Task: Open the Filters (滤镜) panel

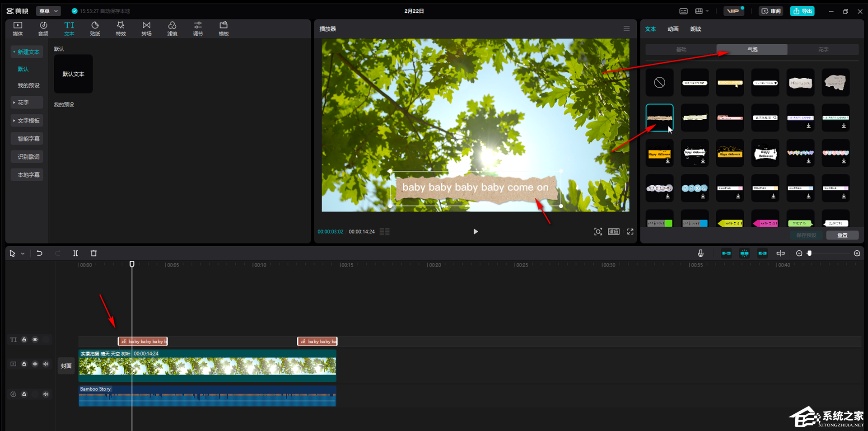Action: [x=172, y=28]
